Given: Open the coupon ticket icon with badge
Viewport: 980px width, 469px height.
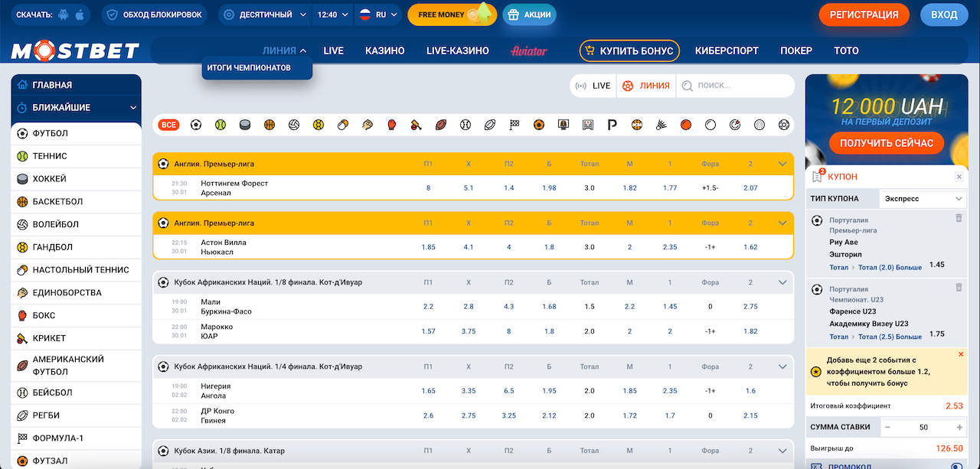Looking at the screenshot, I should point(818,176).
